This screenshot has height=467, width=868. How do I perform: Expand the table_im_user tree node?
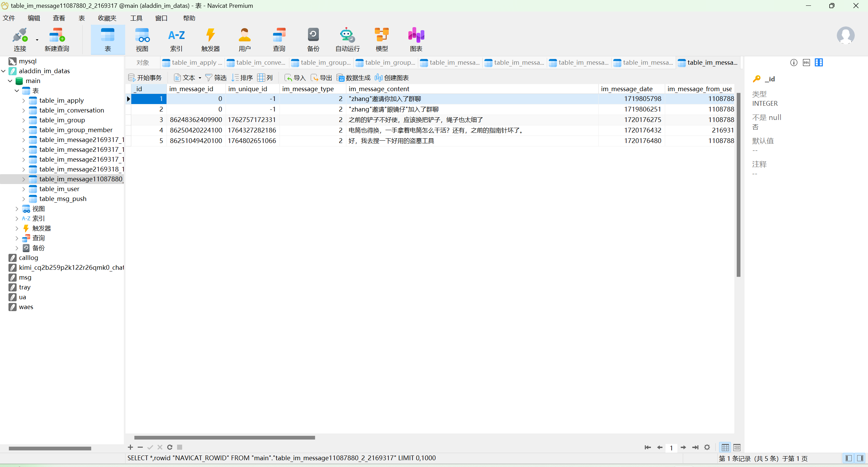[x=23, y=189]
